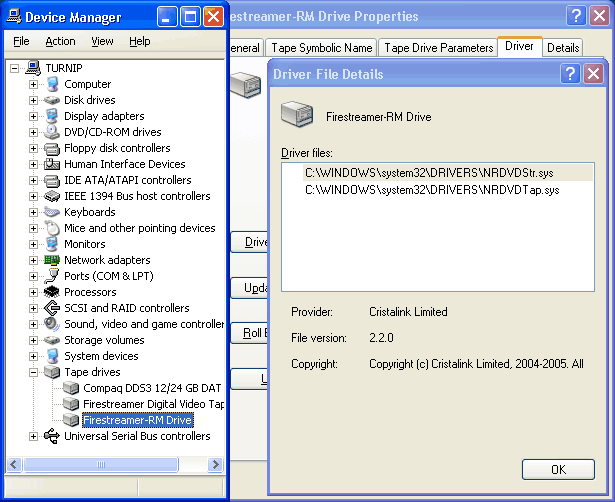
Task: Collapse the TURNIP root node
Action: [x=15, y=69]
